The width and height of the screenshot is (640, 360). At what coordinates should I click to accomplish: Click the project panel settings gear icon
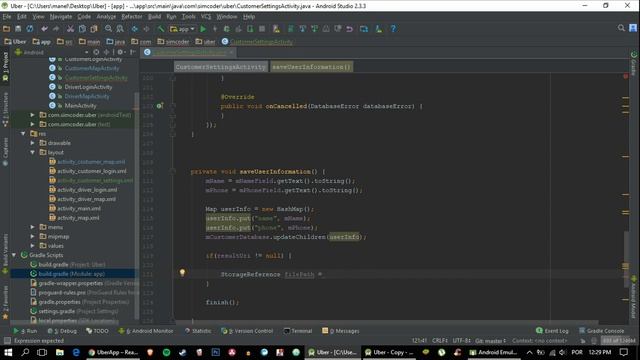(120, 52)
